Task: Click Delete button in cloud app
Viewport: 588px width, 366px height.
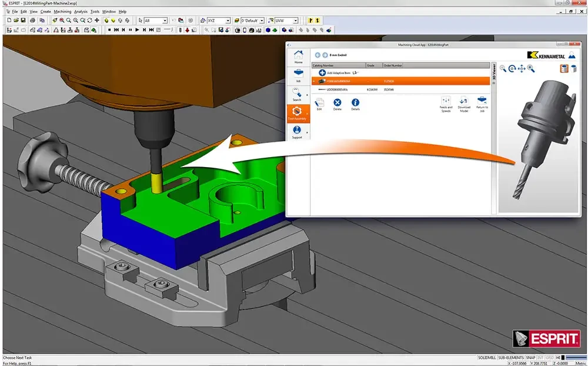Action: (x=337, y=104)
